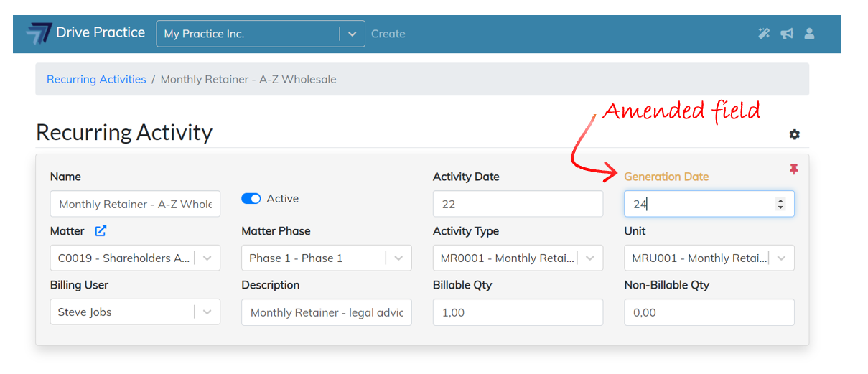This screenshot has width=868, height=374.
Task: Increment Generation Date stepper arrows
Action: coord(780,201)
